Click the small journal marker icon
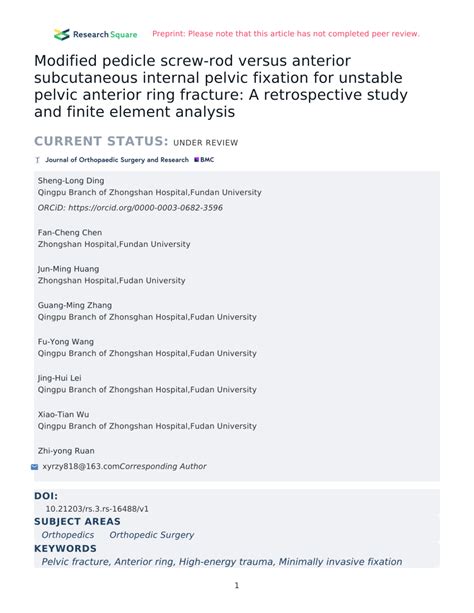This screenshot has width=474, height=613. coord(38,160)
